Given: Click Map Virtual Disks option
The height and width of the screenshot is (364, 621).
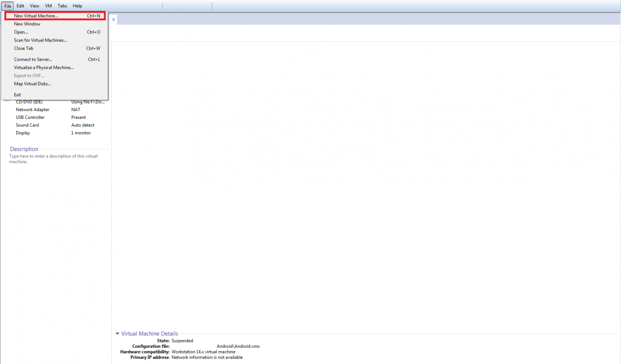Looking at the screenshot, I should click(x=32, y=84).
